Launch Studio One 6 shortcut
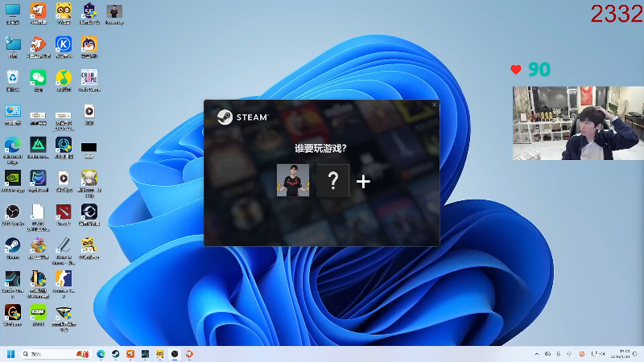The height and width of the screenshot is (362, 644). click(13, 284)
